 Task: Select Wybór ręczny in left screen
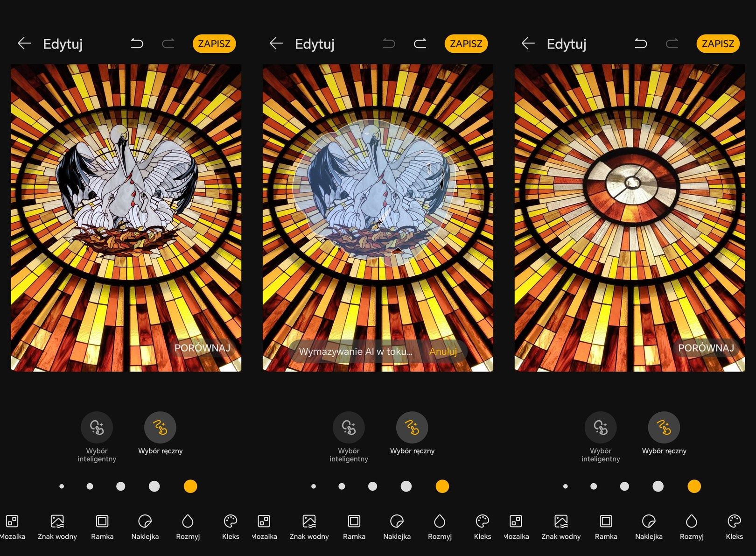160,434
